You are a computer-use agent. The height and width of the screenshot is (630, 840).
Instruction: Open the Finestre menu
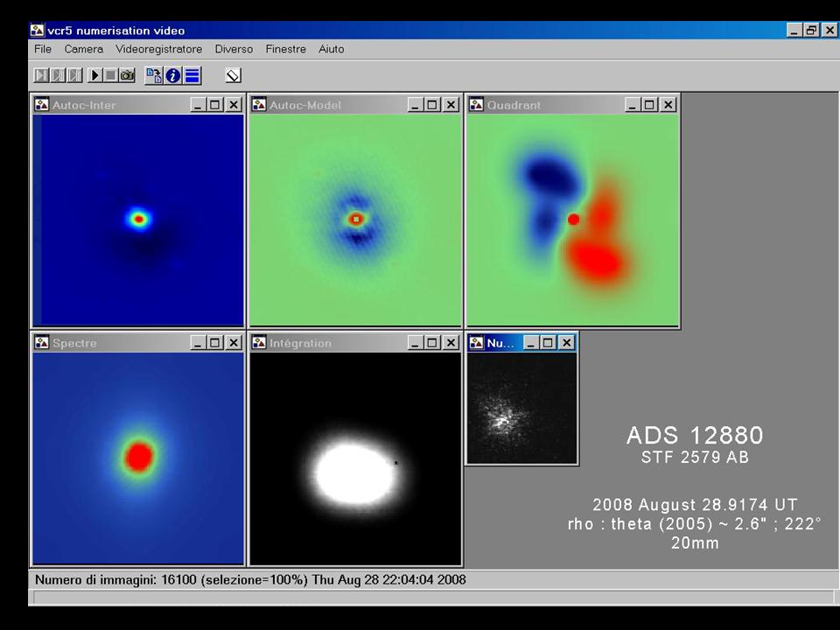(x=285, y=49)
